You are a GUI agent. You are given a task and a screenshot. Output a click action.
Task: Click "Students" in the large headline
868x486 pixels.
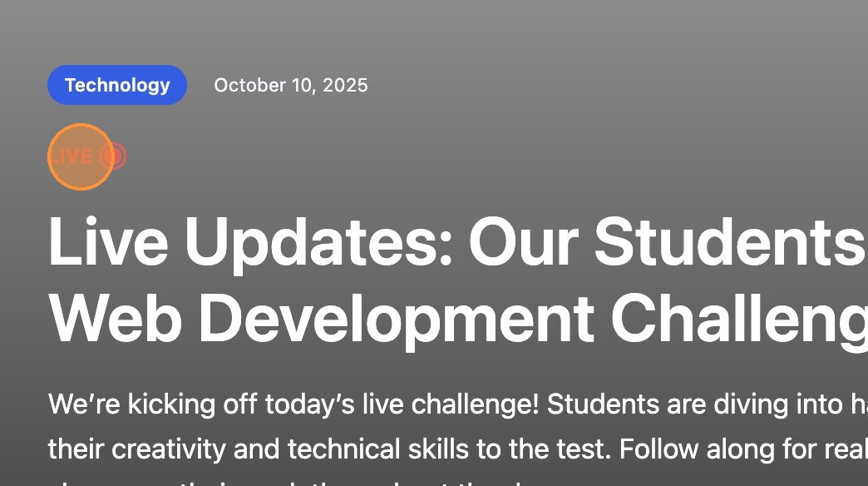(x=727, y=242)
